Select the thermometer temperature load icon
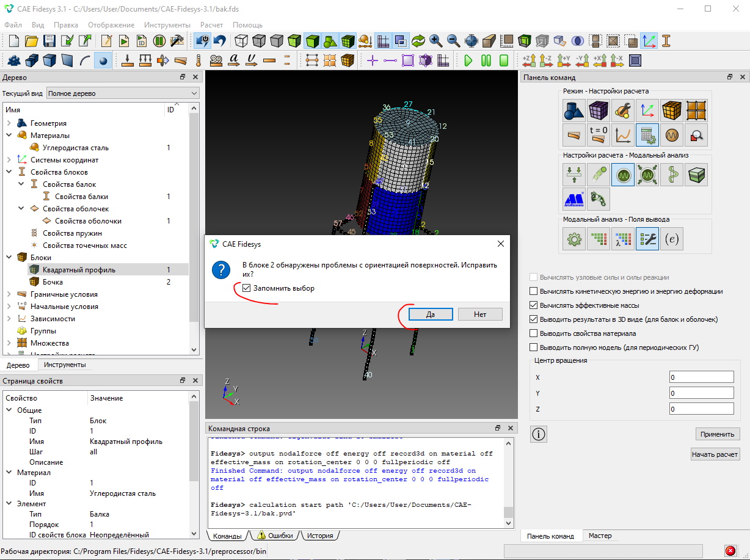The height and width of the screenshot is (560, 750). pyautogui.click(x=198, y=60)
